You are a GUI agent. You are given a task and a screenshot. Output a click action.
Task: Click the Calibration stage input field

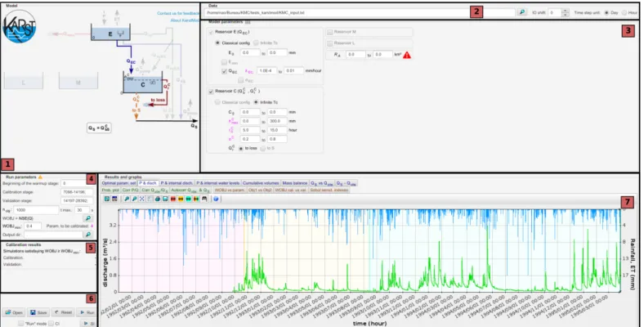(x=77, y=192)
